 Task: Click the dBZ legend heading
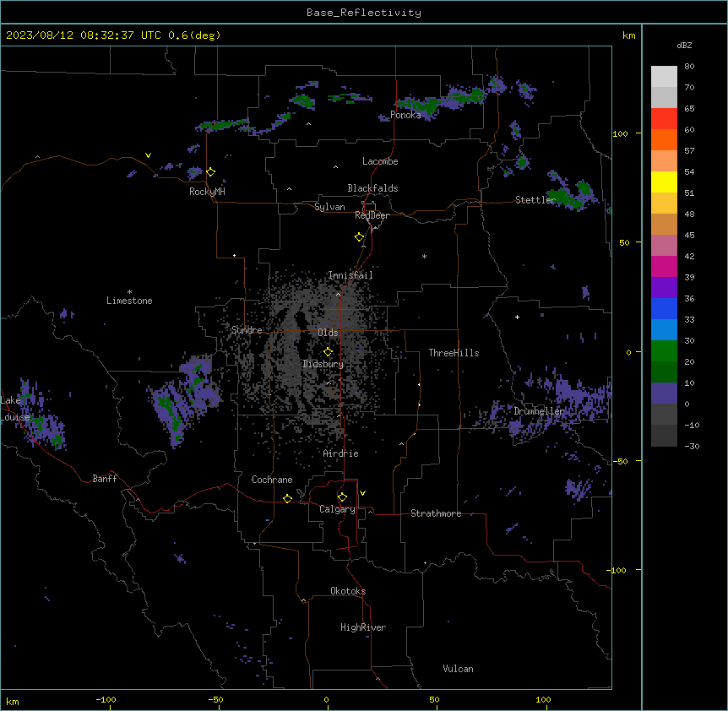click(x=684, y=45)
